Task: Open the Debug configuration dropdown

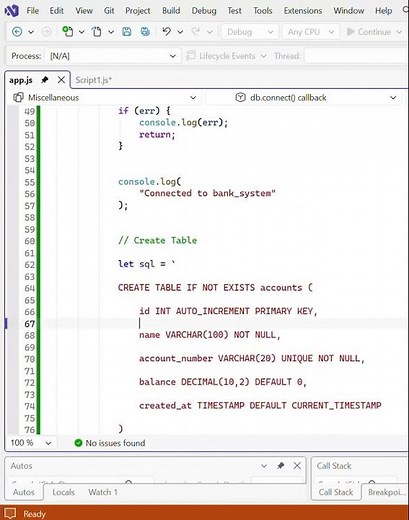Action: [x=250, y=32]
